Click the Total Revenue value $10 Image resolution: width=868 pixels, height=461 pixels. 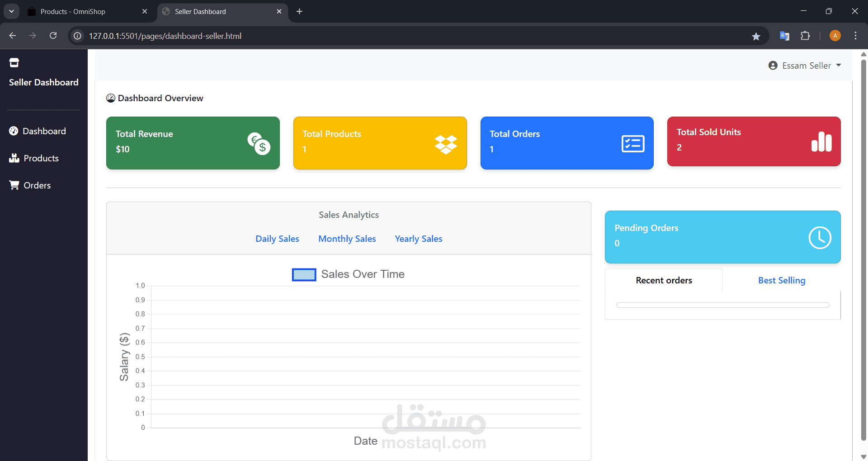(123, 149)
